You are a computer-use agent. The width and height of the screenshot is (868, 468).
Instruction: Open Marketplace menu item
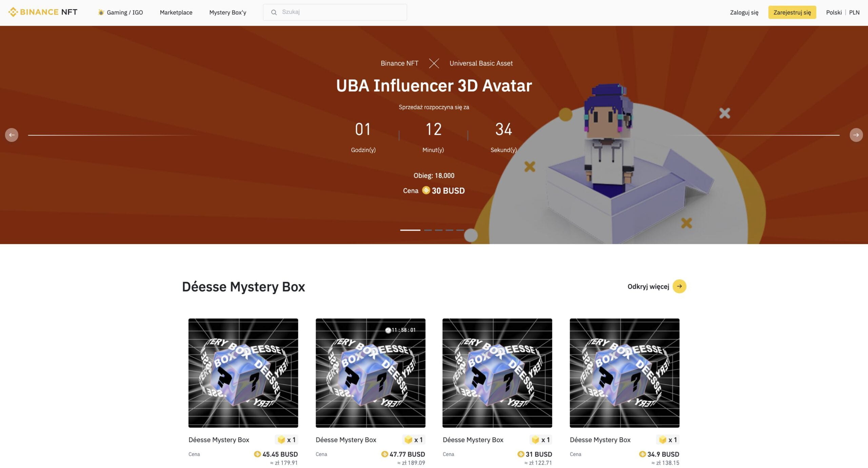(176, 13)
